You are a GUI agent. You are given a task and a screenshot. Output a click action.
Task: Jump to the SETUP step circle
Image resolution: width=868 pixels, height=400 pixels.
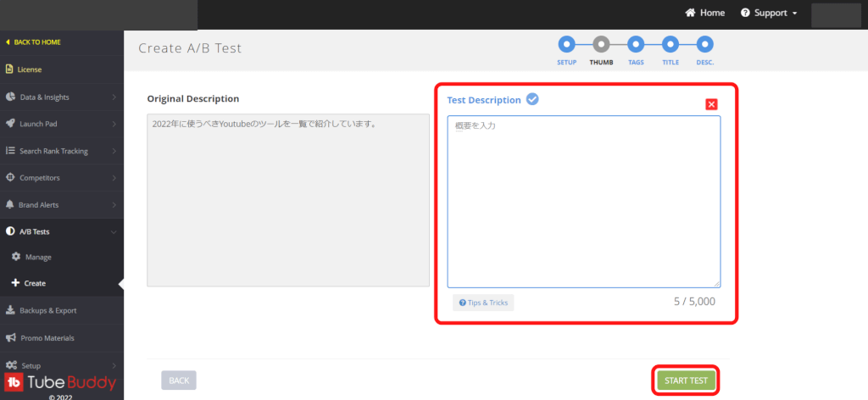click(566, 44)
